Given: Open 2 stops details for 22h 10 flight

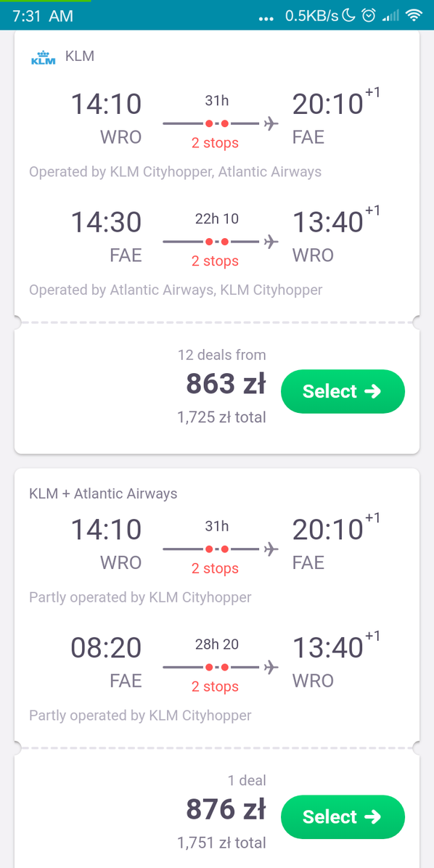Looking at the screenshot, I should tap(215, 261).
